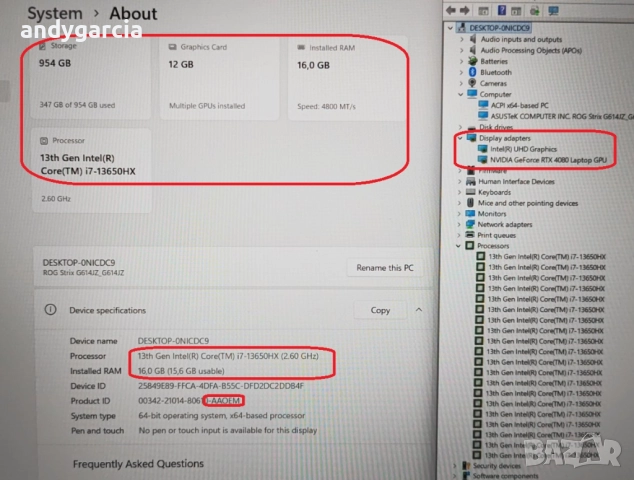This screenshot has width=634, height=480.
Task: Collapse the Display adapters category
Action: [x=459, y=138]
